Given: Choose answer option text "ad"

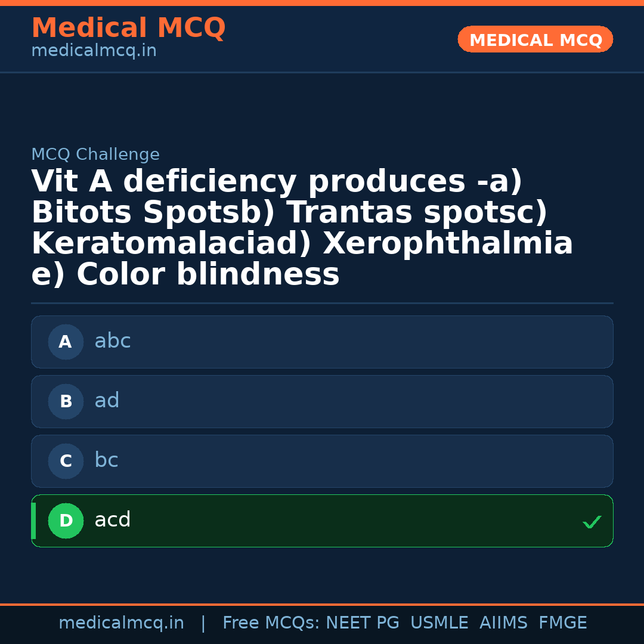Looking at the screenshot, I should 107,401.
